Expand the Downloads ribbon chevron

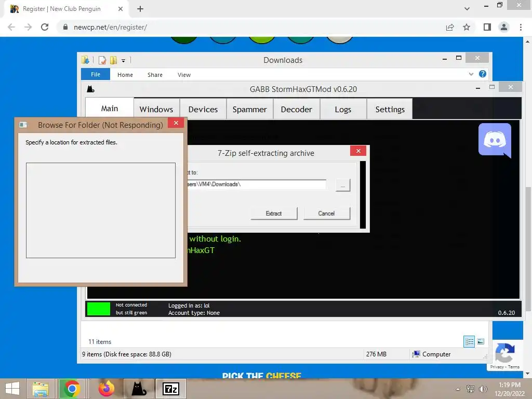tap(471, 74)
